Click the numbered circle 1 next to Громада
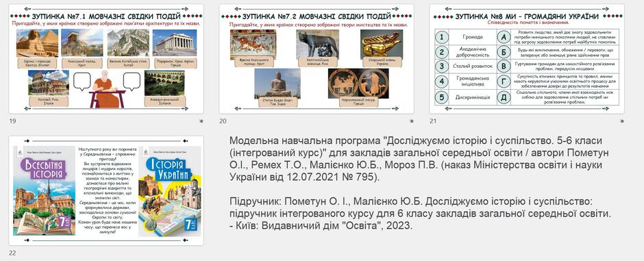Viewport: 644px width, 261px height. tap(441, 38)
